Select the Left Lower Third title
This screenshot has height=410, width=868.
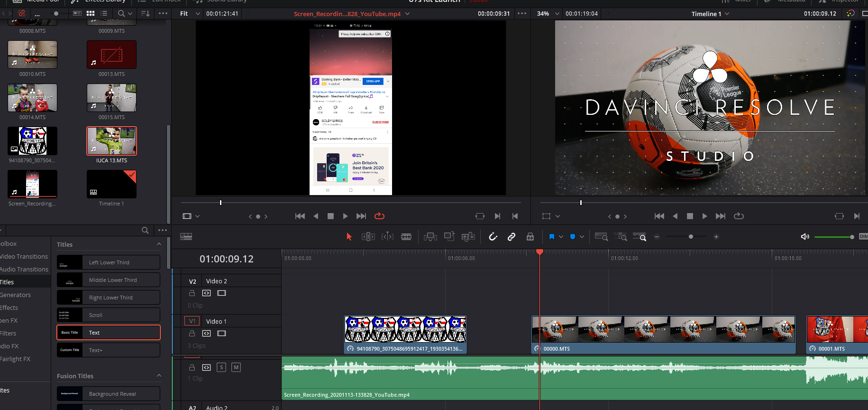tap(109, 262)
